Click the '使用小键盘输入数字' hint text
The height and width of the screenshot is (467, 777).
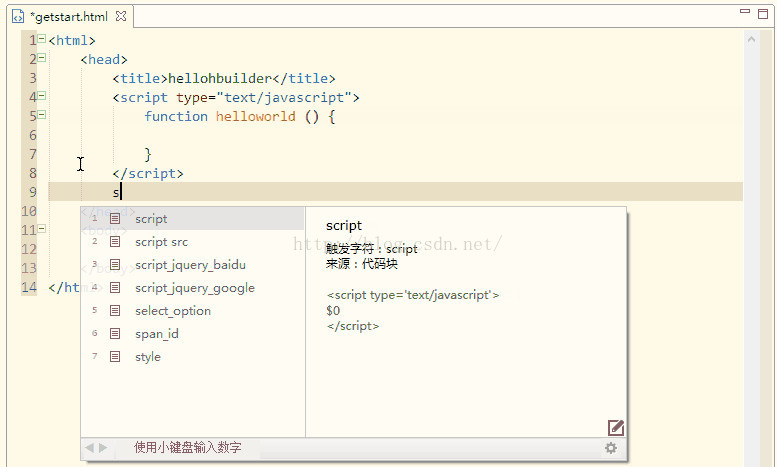click(188, 448)
